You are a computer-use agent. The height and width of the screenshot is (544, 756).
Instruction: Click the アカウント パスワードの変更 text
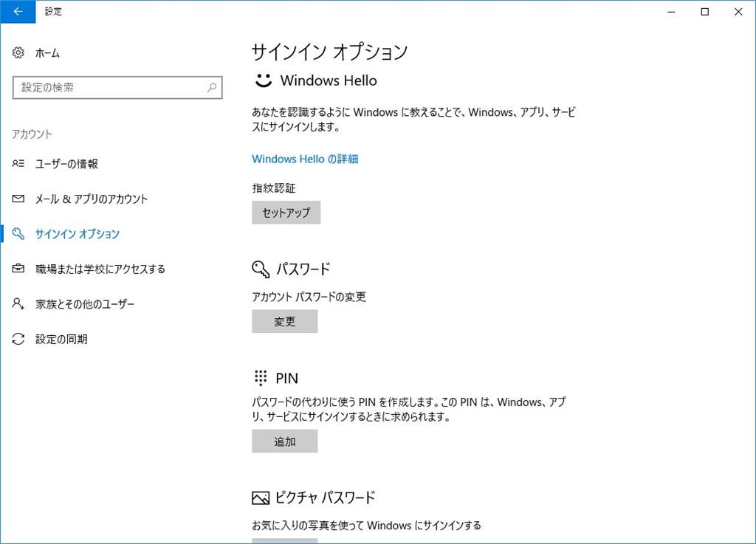click(x=309, y=297)
